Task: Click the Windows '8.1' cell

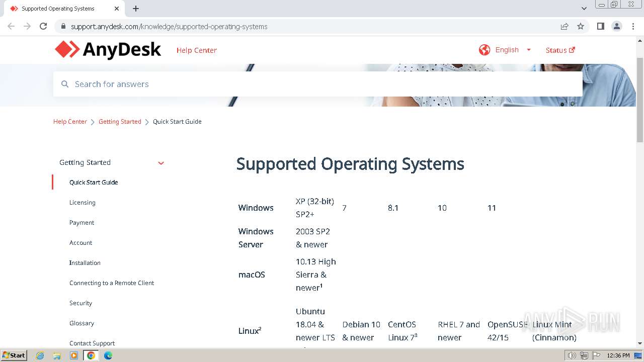Action: coord(393,208)
